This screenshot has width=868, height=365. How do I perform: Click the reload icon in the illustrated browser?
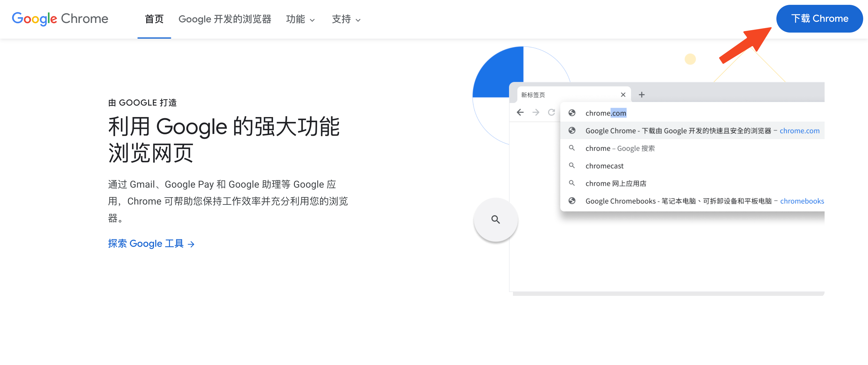(x=551, y=112)
